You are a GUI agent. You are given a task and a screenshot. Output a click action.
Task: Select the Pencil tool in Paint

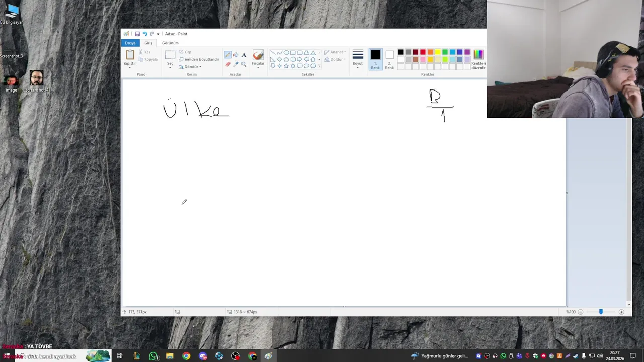coord(228,55)
